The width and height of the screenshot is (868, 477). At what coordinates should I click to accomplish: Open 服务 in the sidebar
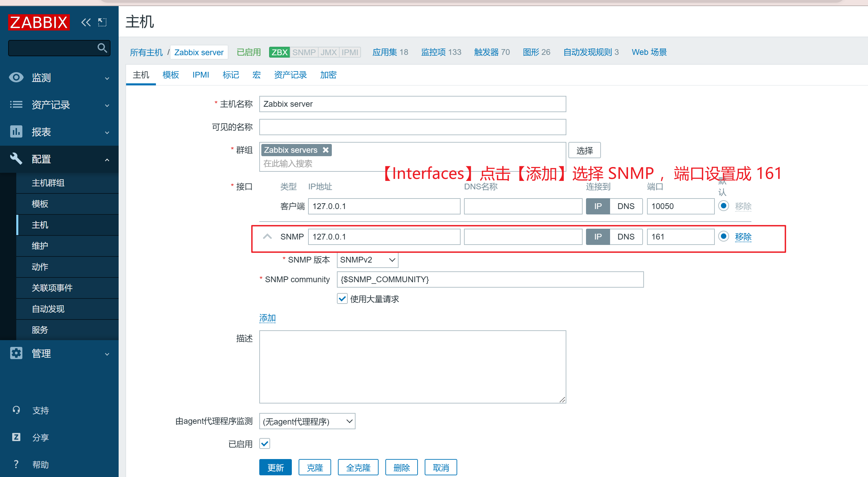click(x=67, y=330)
